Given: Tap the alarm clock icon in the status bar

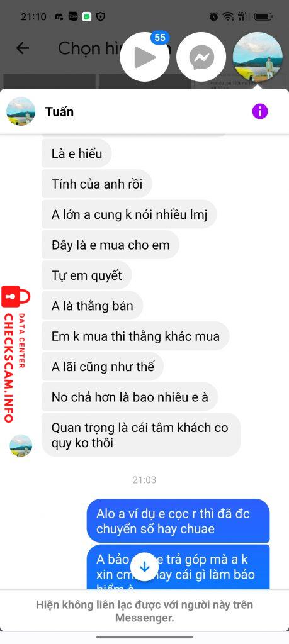Looking at the screenshot, I should (x=214, y=16).
